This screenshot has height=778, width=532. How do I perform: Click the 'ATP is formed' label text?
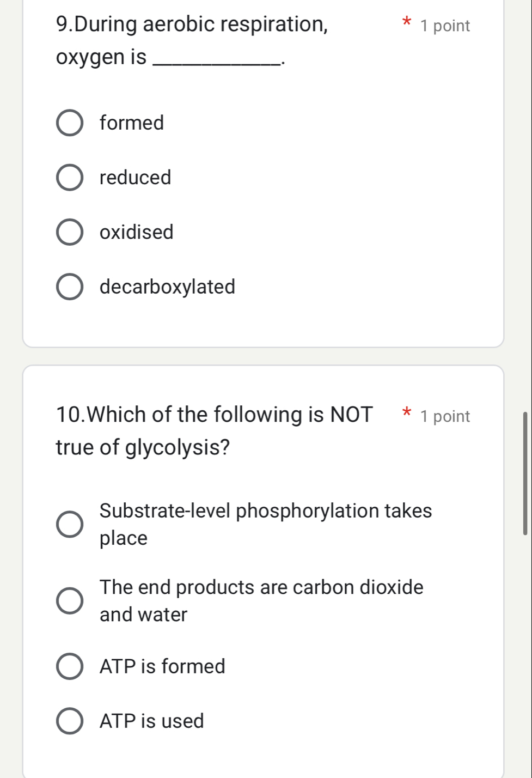162,666
